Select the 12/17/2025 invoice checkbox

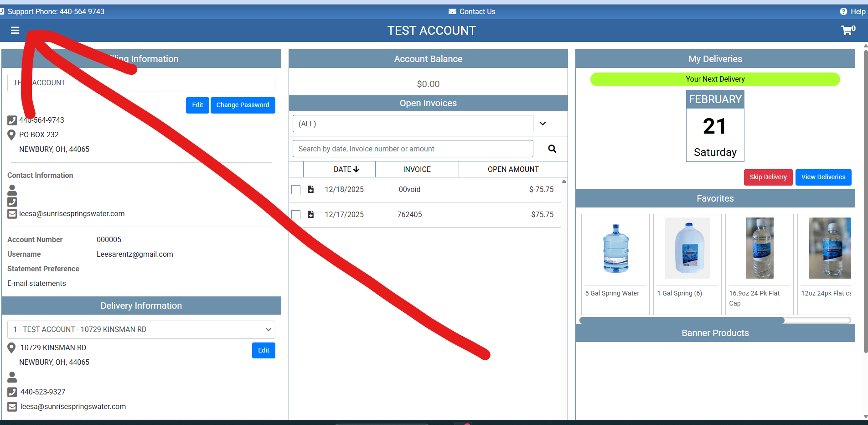(296, 215)
